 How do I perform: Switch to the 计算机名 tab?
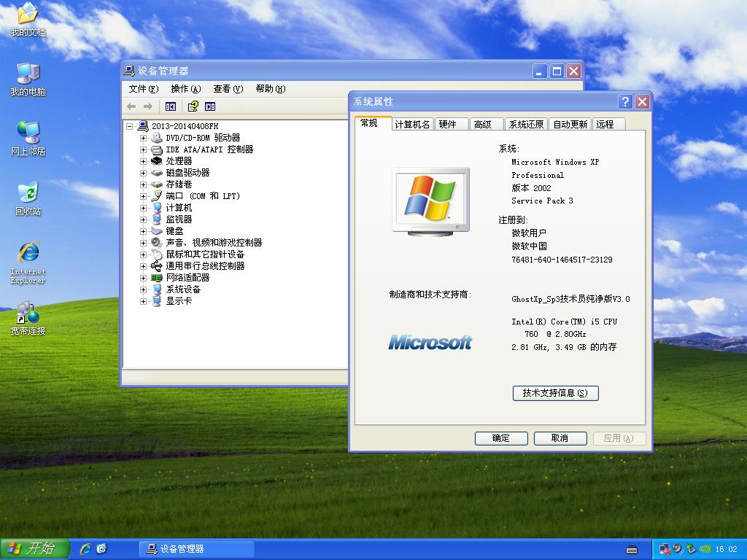pos(413,124)
